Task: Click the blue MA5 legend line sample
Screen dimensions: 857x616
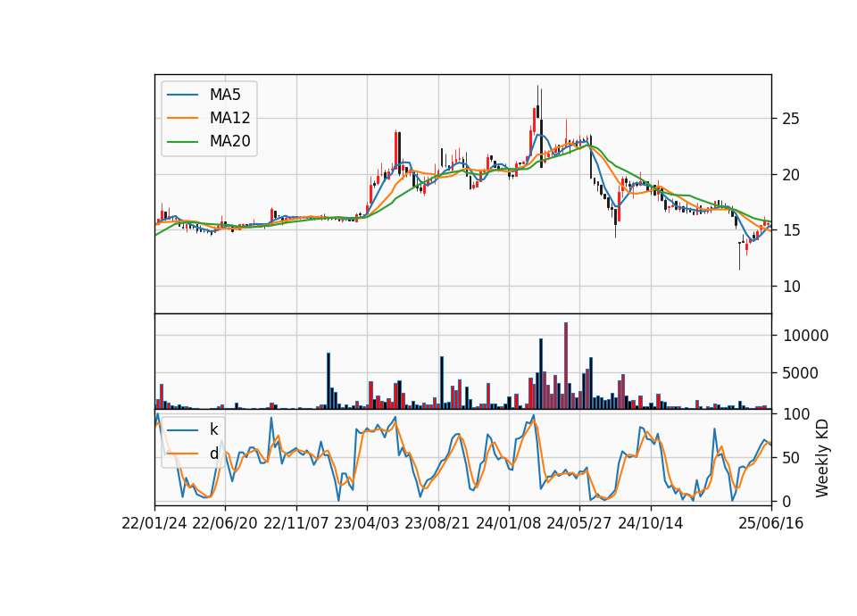Action: pos(182,95)
